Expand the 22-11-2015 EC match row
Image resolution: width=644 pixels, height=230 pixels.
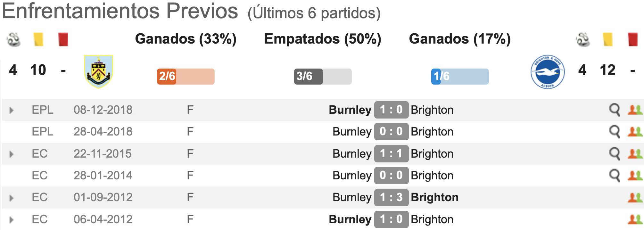tap(12, 154)
